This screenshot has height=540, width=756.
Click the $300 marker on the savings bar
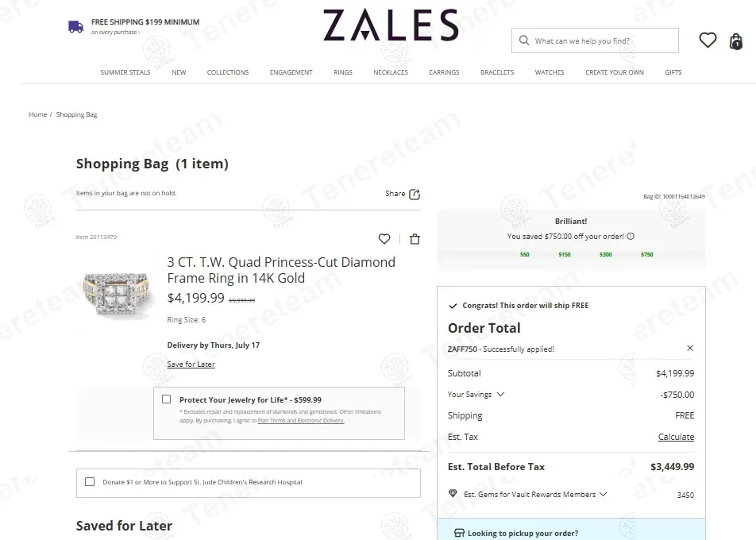coord(607,255)
